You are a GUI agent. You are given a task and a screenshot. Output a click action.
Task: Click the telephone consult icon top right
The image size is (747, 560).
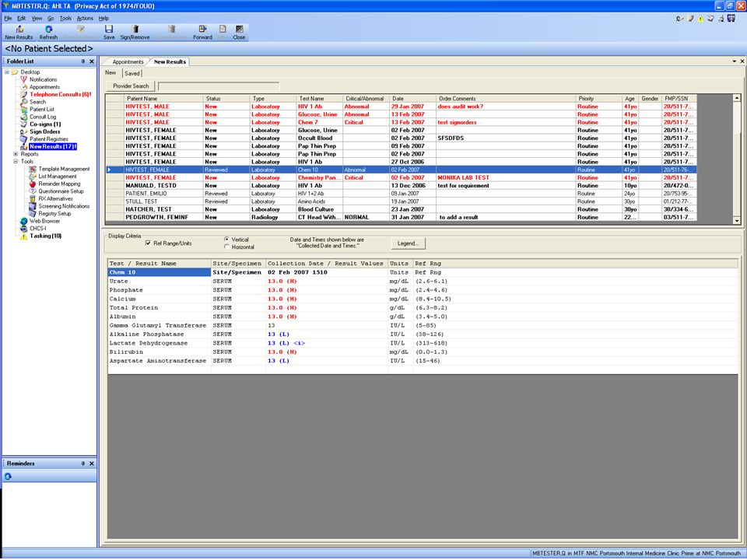(690, 19)
